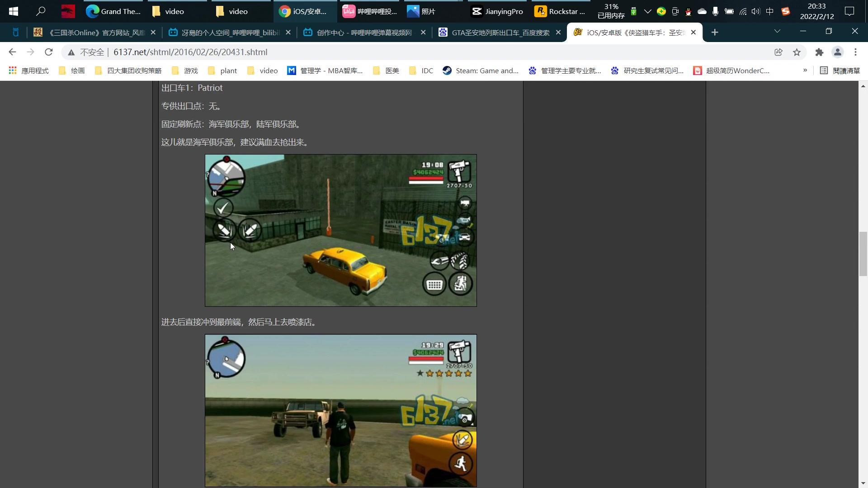Viewport: 868px width, 488px height.
Task: Expand hidden bookmarks overflow chevron
Action: point(805,70)
